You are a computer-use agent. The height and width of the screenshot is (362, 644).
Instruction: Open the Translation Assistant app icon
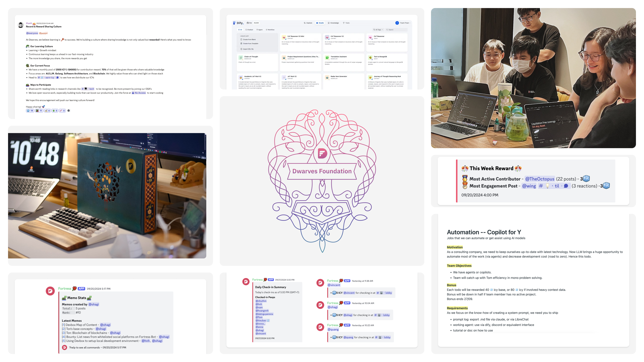327,57
